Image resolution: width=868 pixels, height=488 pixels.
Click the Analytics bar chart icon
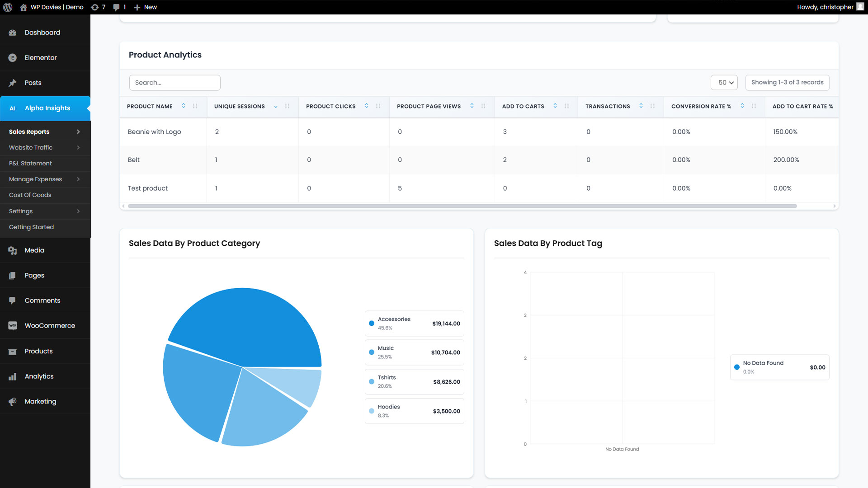coord(13,376)
